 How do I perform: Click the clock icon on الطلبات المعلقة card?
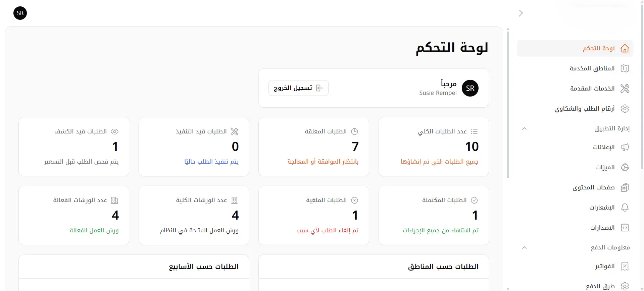354,131
